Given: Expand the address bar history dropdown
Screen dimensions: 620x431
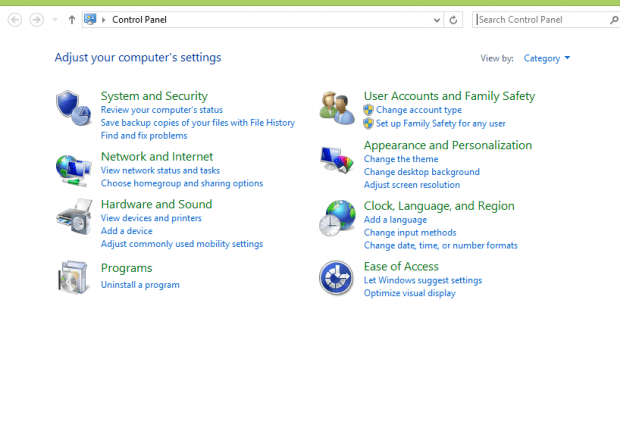Looking at the screenshot, I should point(437,20).
